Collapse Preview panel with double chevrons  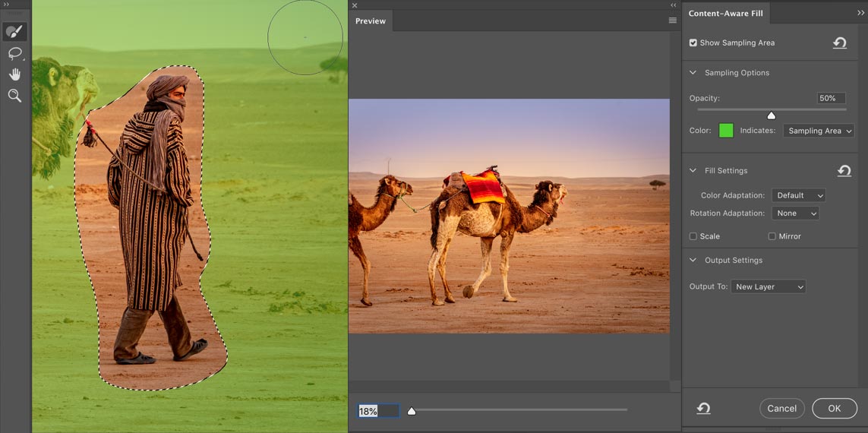tap(673, 5)
